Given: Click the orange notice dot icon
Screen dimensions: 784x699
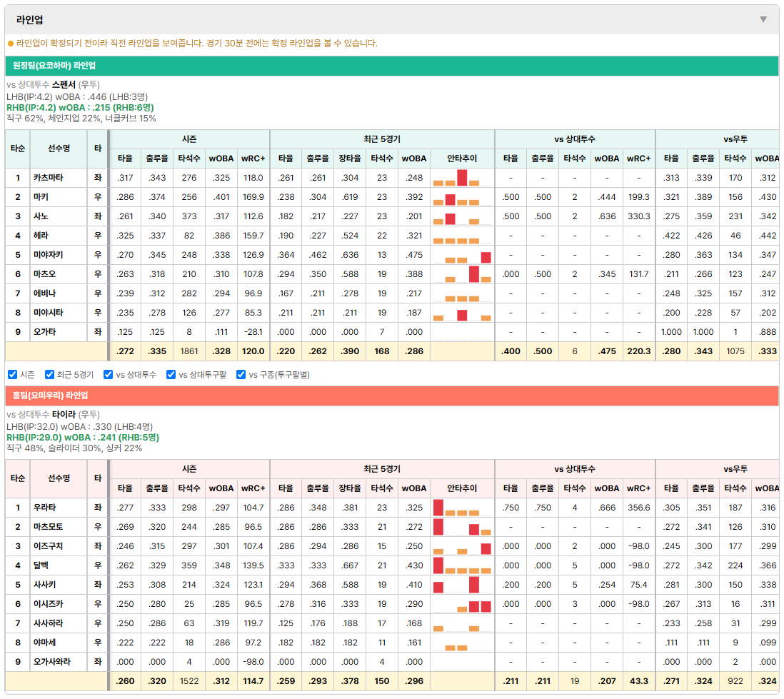Looking at the screenshot, I should pyautogui.click(x=11, y=44).
